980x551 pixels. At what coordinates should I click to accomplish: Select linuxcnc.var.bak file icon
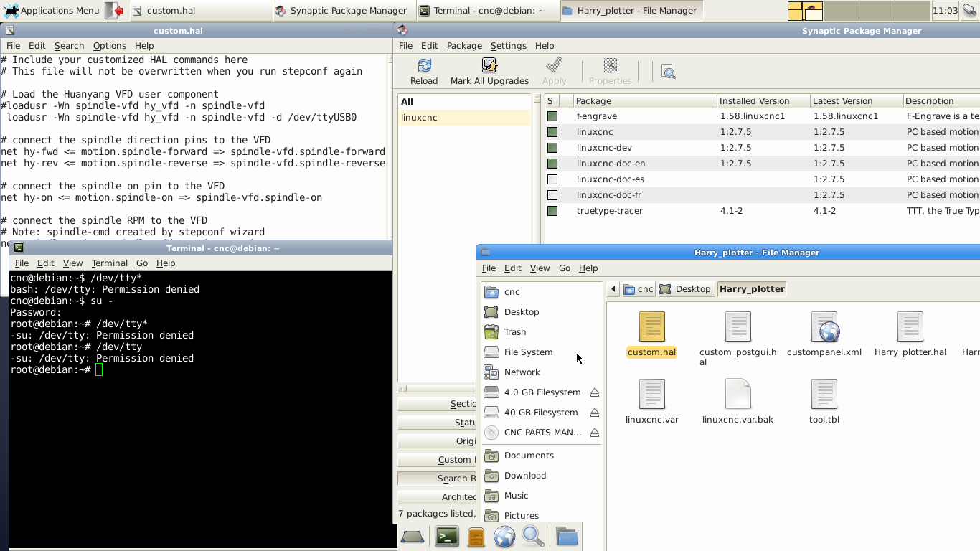point(738,394)
